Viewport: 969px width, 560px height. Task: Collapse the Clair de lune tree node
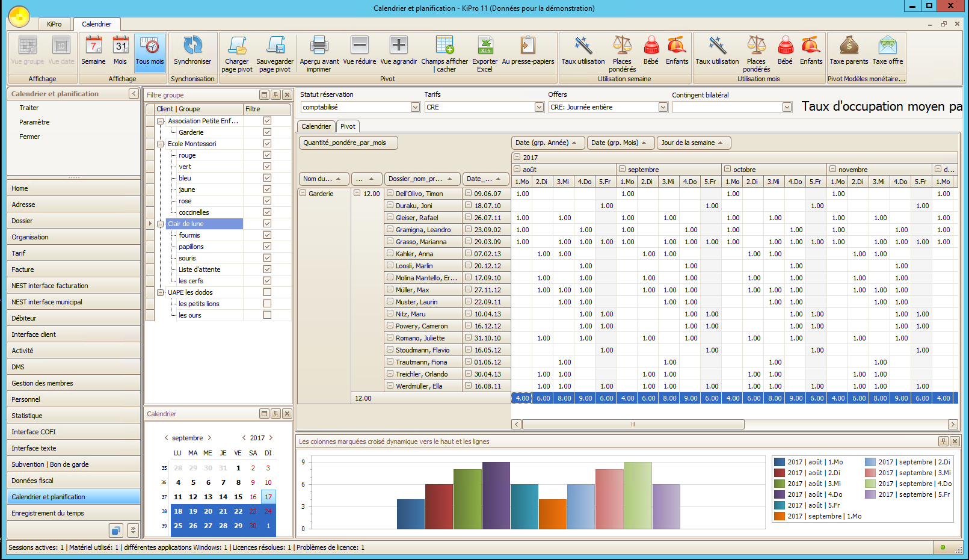click(x=161, y=224)
